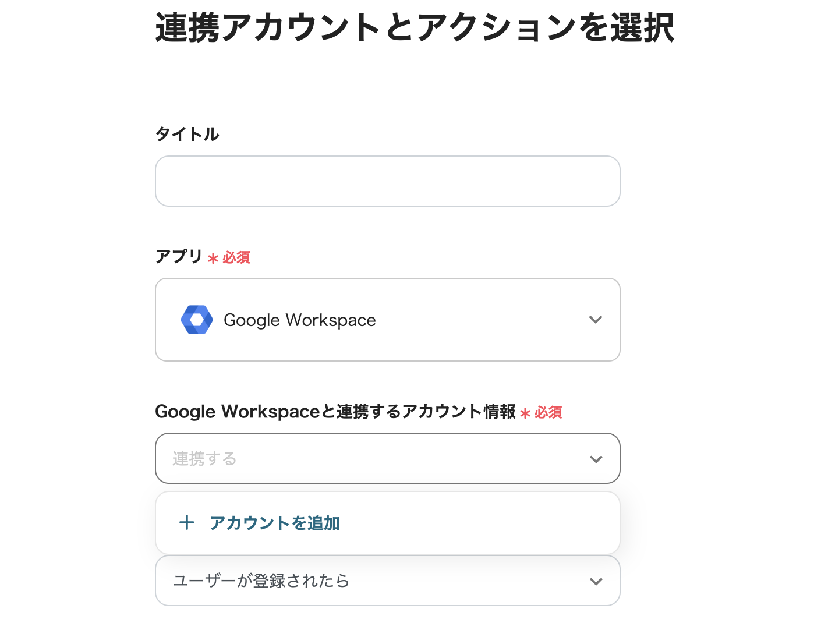Viewport: 814px width, 644px height.
Task: Click the 必須 marker next to アプリ
Action: pyautogui.click(x=236, y=257)
